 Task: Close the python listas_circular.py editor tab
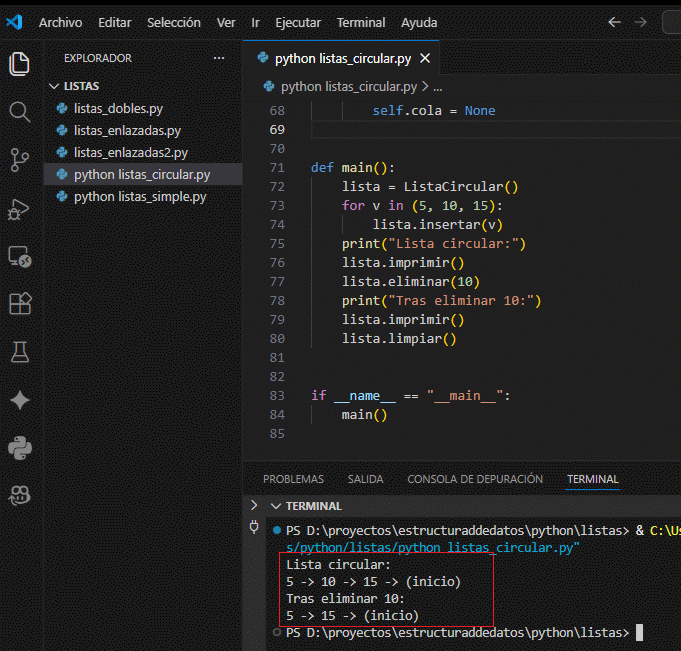tap(424, 58)
